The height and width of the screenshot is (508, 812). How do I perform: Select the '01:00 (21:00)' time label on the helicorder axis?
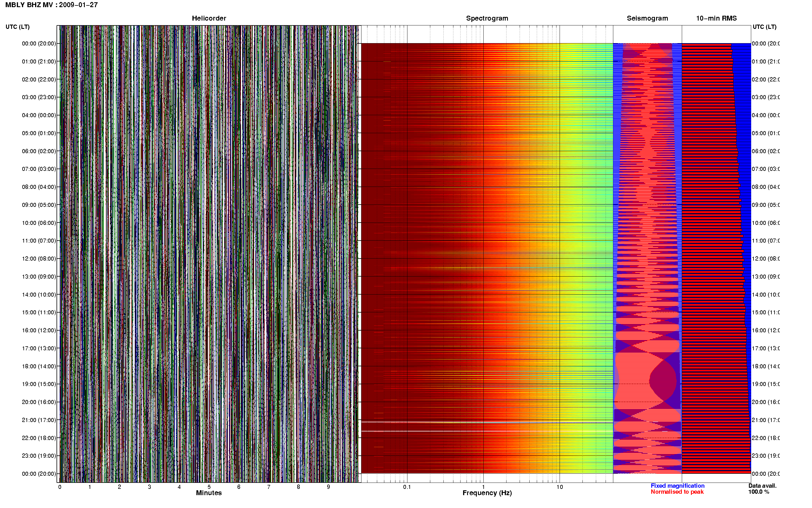pos(39,61)
